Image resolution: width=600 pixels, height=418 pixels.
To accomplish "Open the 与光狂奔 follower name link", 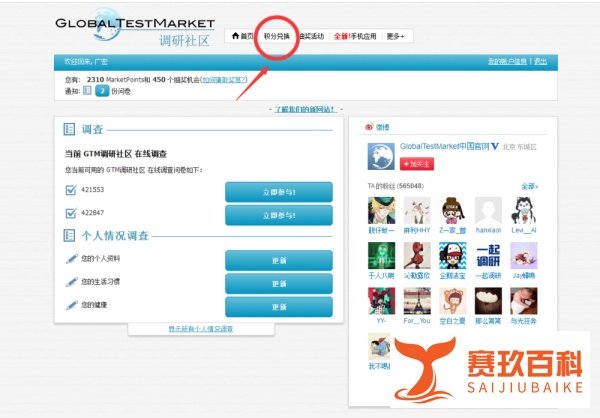I will tap(524, 321).
